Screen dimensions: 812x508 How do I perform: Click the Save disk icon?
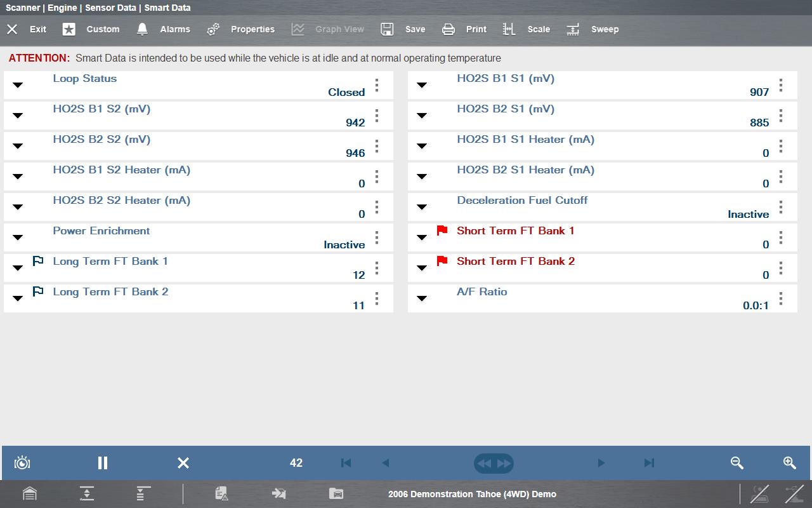coord(387,29)
